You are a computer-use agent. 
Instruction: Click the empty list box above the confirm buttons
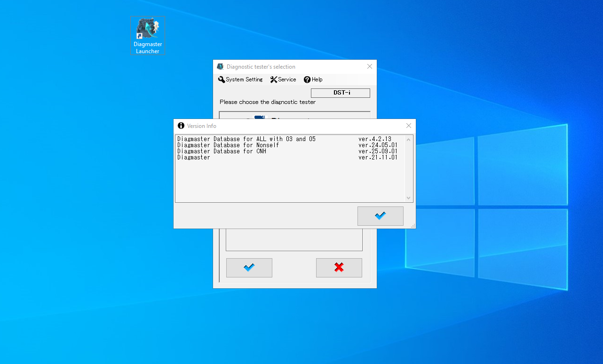tap(294, 240)
